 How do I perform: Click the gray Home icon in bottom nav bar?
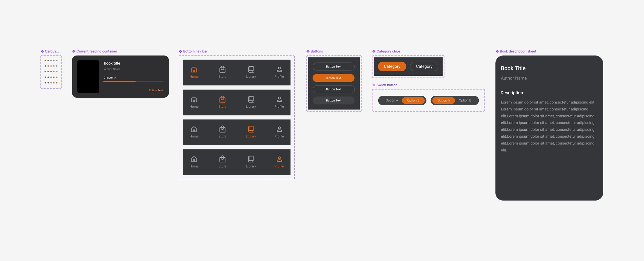[x=194, y=159]
